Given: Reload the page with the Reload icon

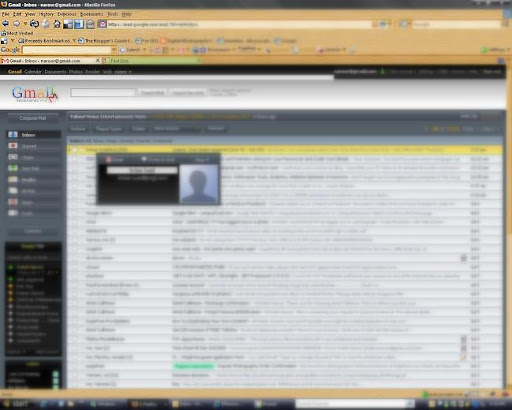Looking at the screenshot, I should [x=34, y=24].
